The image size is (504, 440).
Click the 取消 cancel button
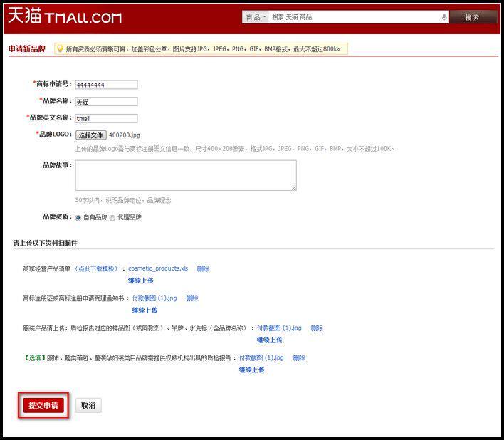point(88,405)
